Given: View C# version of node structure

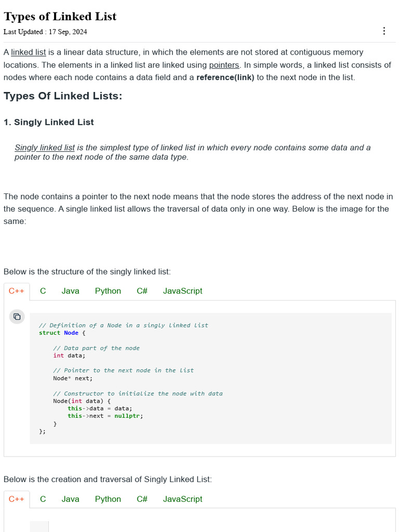Looking at the screenshot, I should 142,291.
